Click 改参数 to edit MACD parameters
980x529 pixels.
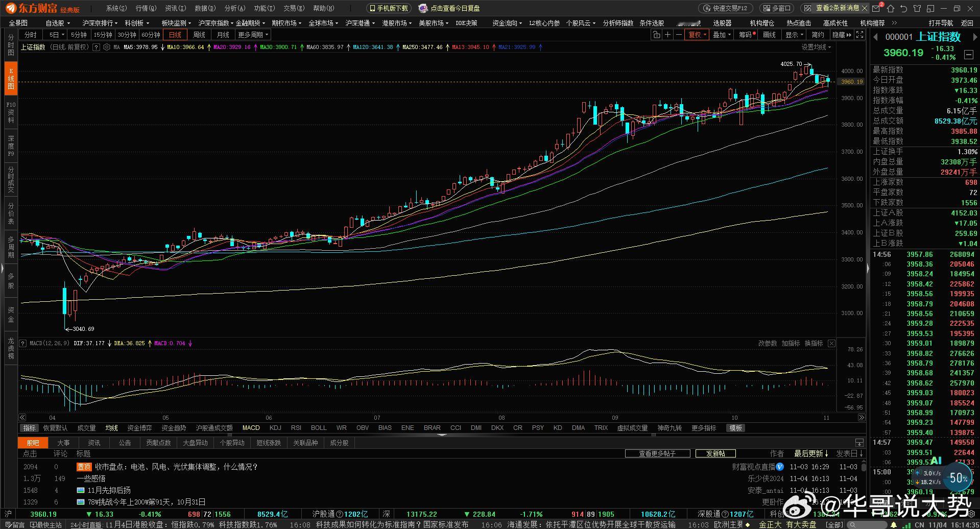pos(767,343)
